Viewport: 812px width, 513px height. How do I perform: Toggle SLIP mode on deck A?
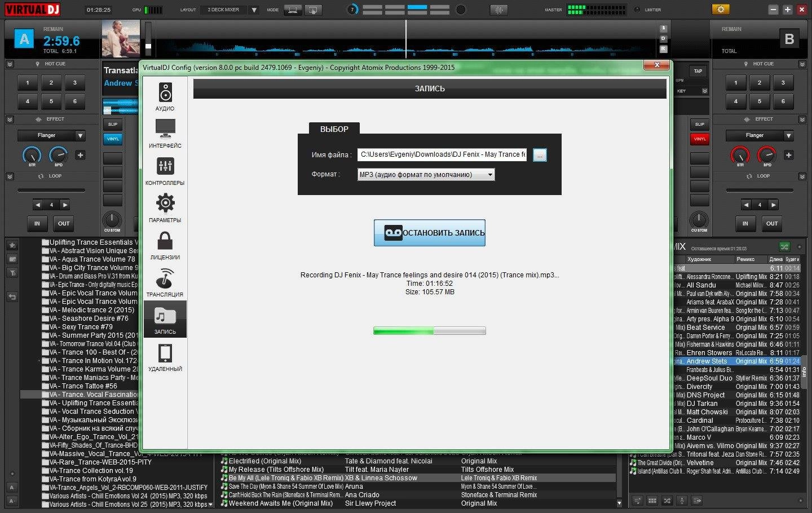(x=113, y=124)
